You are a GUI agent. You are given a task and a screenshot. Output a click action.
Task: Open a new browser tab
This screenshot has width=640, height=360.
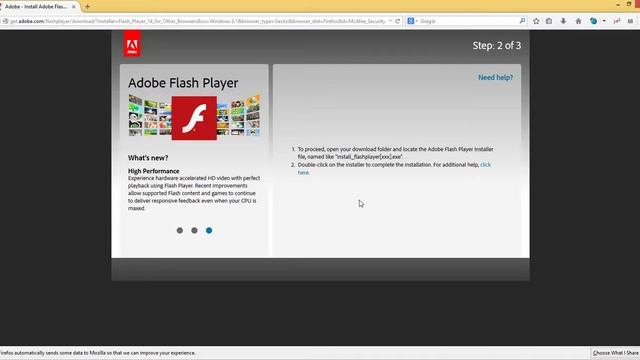[x=87, y=7]
